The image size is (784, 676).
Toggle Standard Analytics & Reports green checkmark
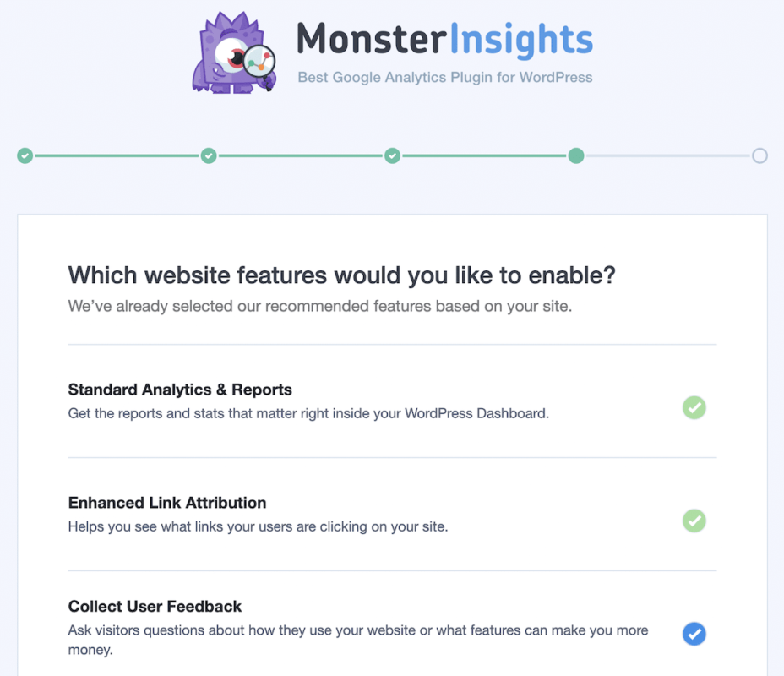pyautogui.click(x=694, y=407)
